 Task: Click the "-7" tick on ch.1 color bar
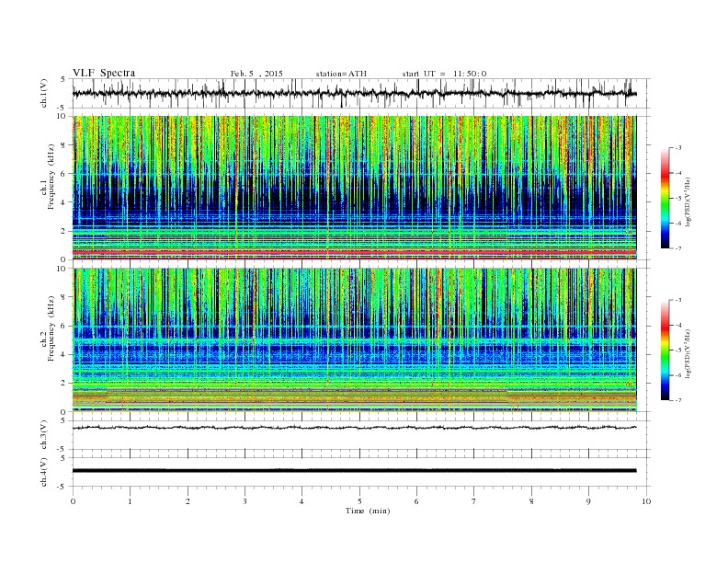coord(678,248)
